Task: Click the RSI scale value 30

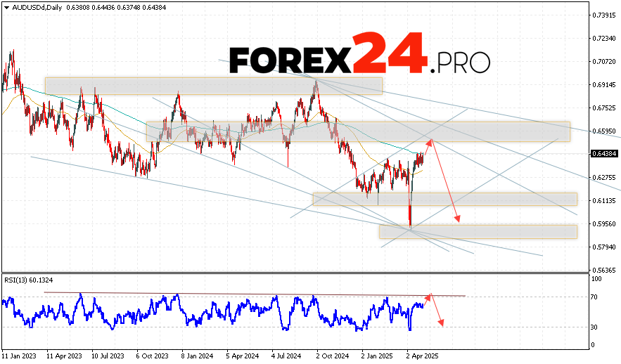Action: pos(594,327)
